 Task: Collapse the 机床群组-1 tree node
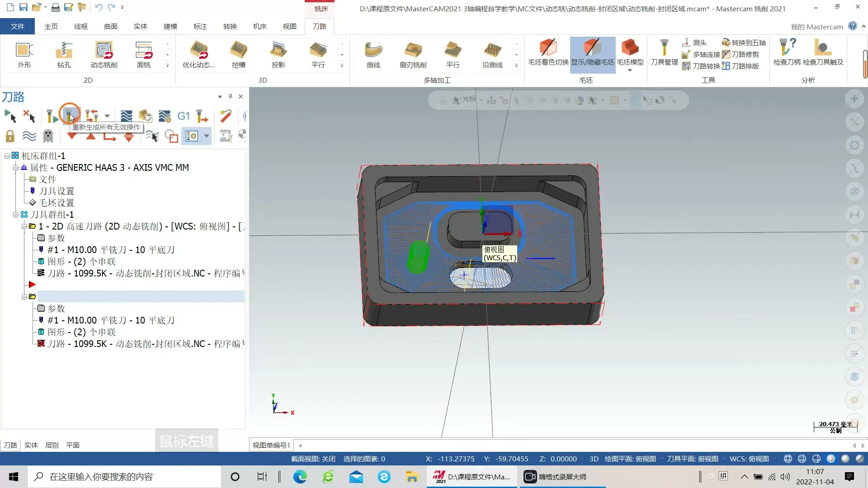pos(7,156)
